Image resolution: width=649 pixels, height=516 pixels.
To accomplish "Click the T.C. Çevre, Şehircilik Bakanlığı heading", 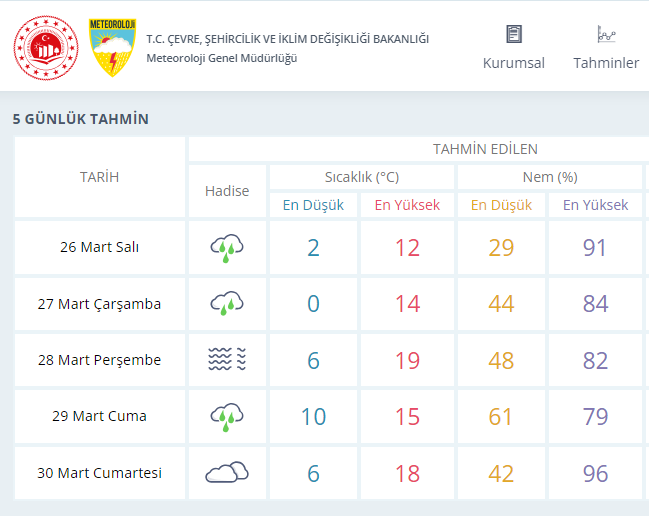I will pyautogui.click(x=288, y=39).
